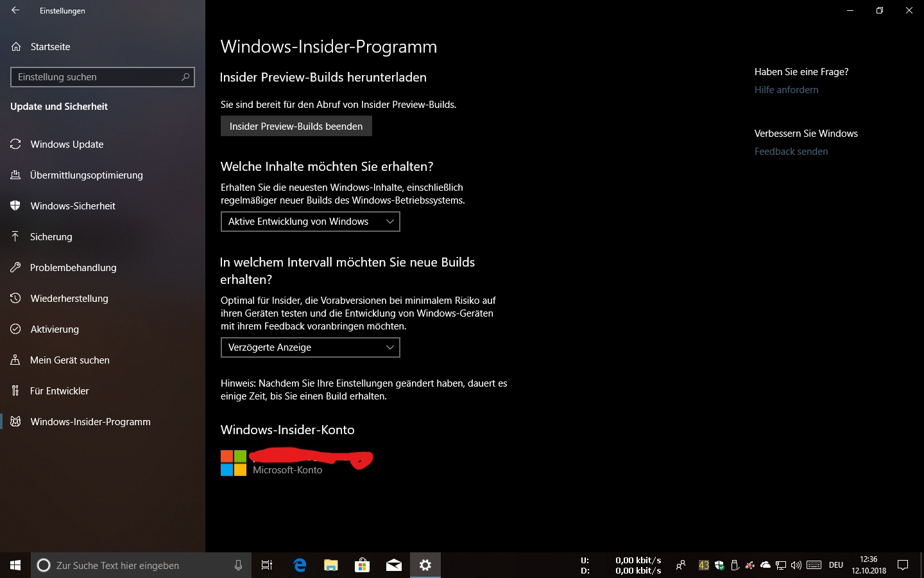
Task: Open Mail app from taskbar
Action: [394, 565]
